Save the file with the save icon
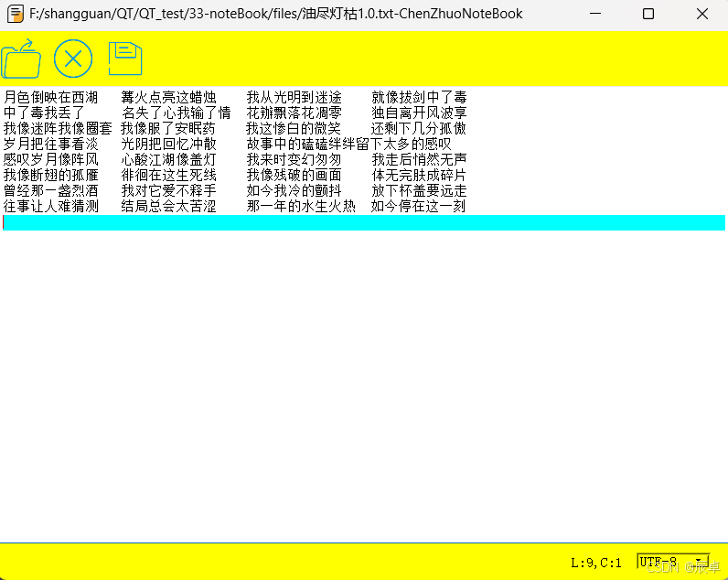Viewport: 728px width, 580px height. (125, 59)
